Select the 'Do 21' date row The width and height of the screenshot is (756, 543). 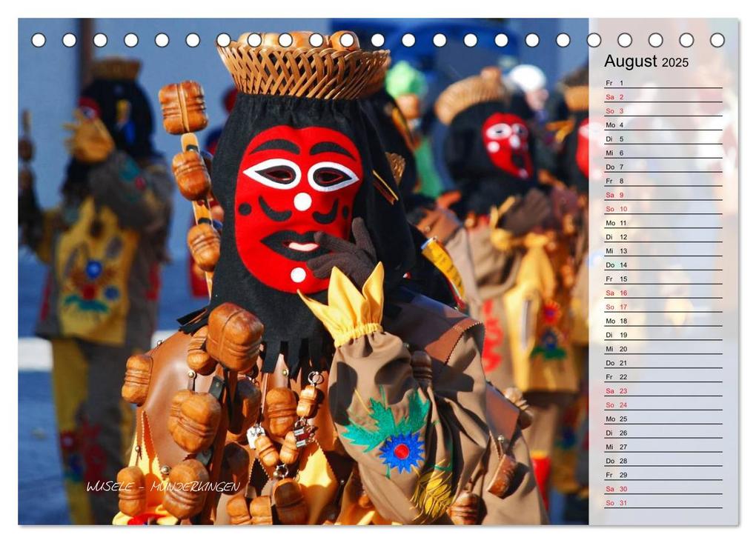pyautogui.click(x=663, y=362)
